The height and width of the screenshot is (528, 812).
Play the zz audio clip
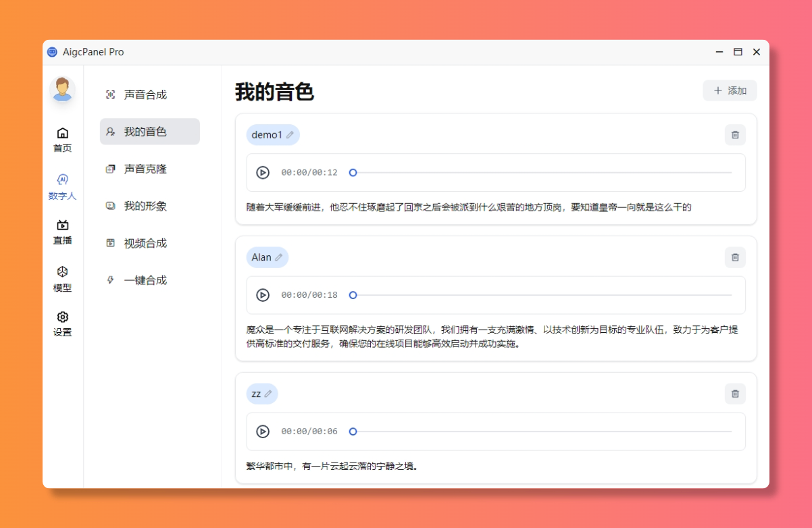[263, 431]
